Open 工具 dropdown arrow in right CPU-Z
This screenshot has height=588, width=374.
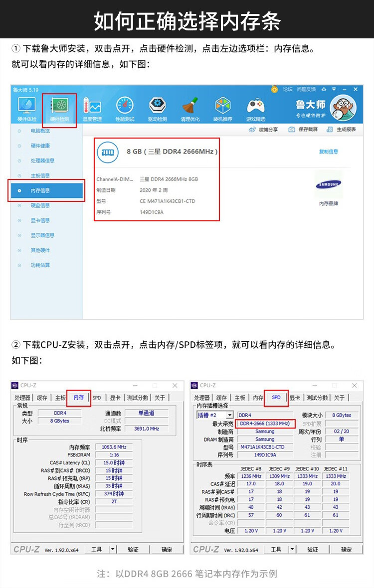(x=292, y=549)
